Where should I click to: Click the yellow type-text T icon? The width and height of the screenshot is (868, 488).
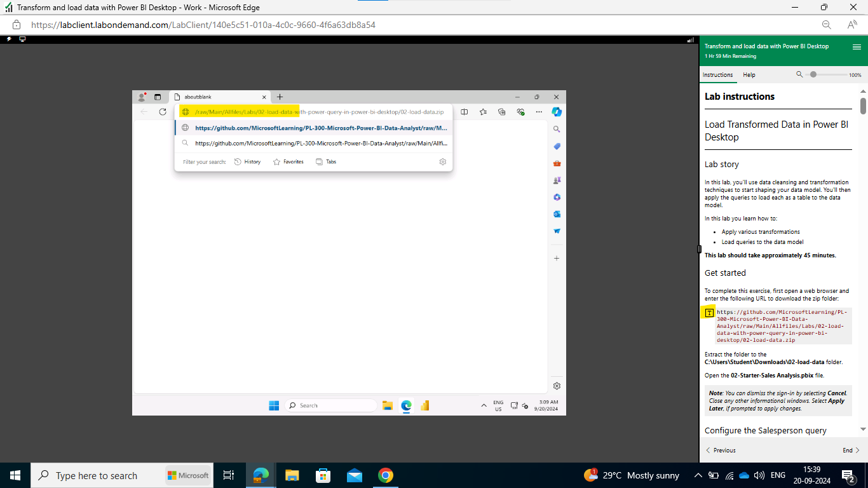coord(709,313)
